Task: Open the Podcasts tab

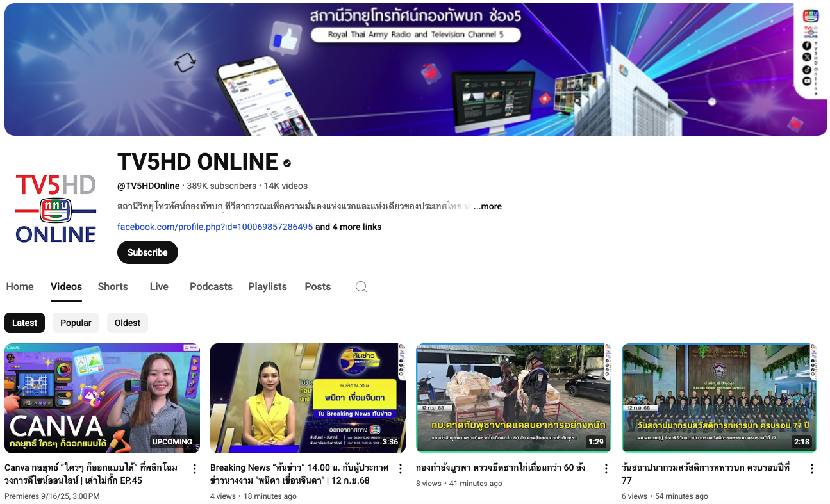Action: point(211,287)
